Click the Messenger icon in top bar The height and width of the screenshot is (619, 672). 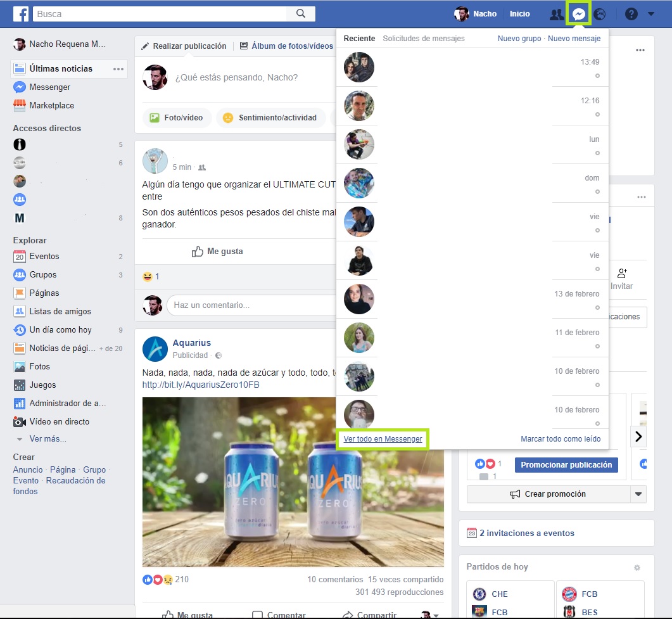click(578, 14)
